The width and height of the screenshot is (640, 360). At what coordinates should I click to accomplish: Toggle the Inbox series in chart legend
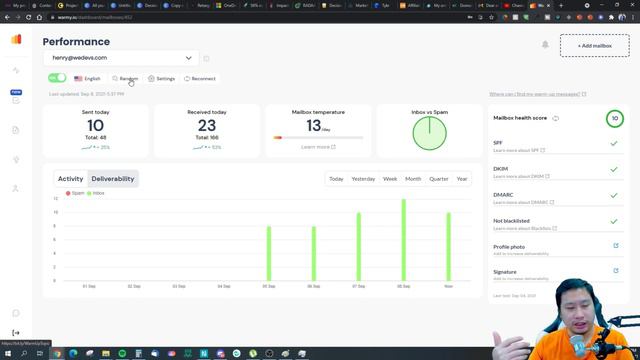point(96,193)
